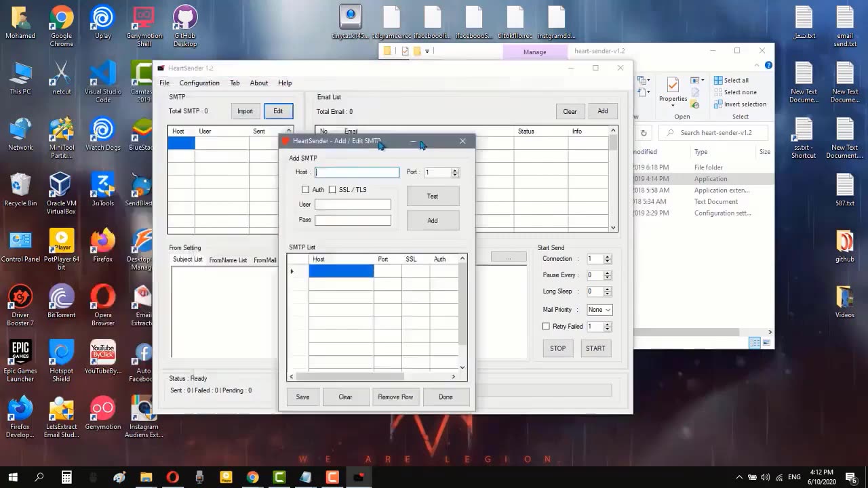Enable the SSL / TLS checkbox
Image resolution: width=868 pixels, height=488 pixels.
332,190
